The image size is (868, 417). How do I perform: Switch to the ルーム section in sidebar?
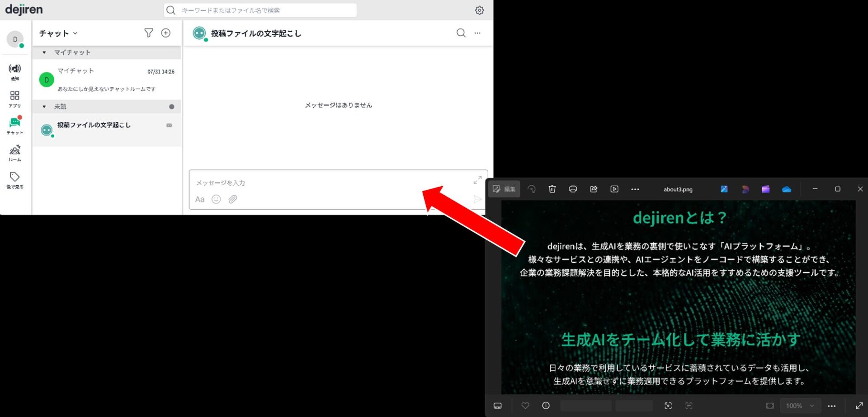pyautogui.click(x=14, y=153)
